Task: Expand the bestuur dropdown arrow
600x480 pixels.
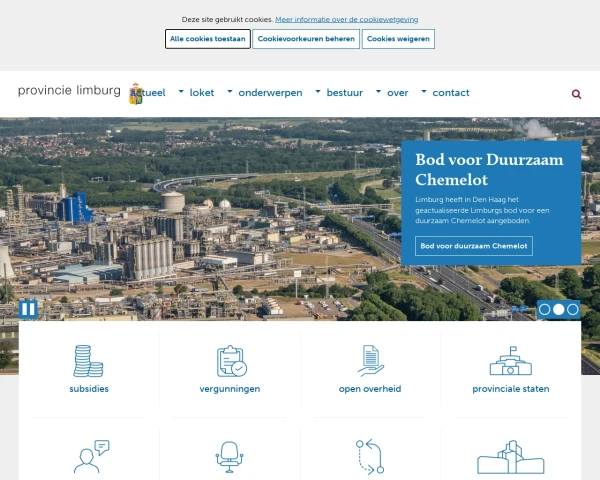Action: point(318,91)
